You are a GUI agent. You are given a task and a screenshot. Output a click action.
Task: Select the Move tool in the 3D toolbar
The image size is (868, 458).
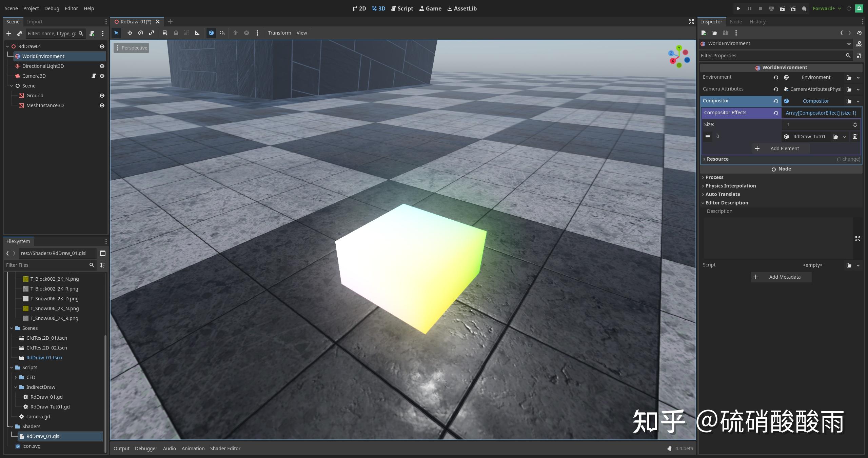point(130,33)
